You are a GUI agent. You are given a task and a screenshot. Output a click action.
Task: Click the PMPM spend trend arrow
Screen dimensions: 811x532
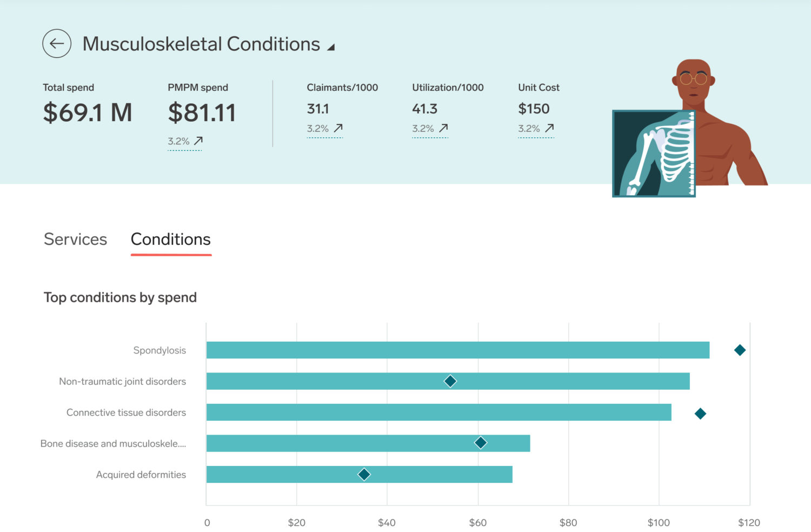tap(198, 141)
